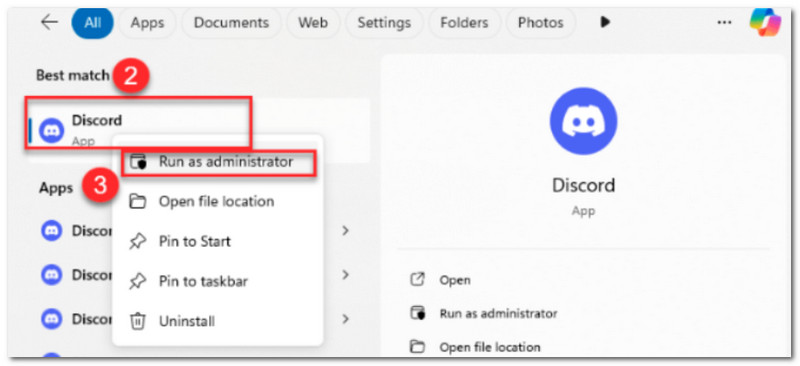Switch to the Apps filter tab
This screenshot has width=800, height=366.
pos(147,23)
